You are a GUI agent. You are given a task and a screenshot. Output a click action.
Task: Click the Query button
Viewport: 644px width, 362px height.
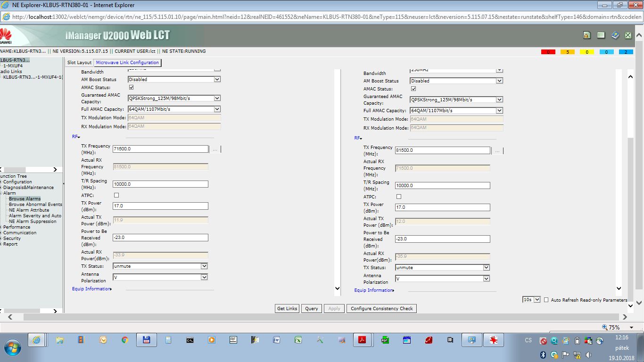tap(312, 309)
